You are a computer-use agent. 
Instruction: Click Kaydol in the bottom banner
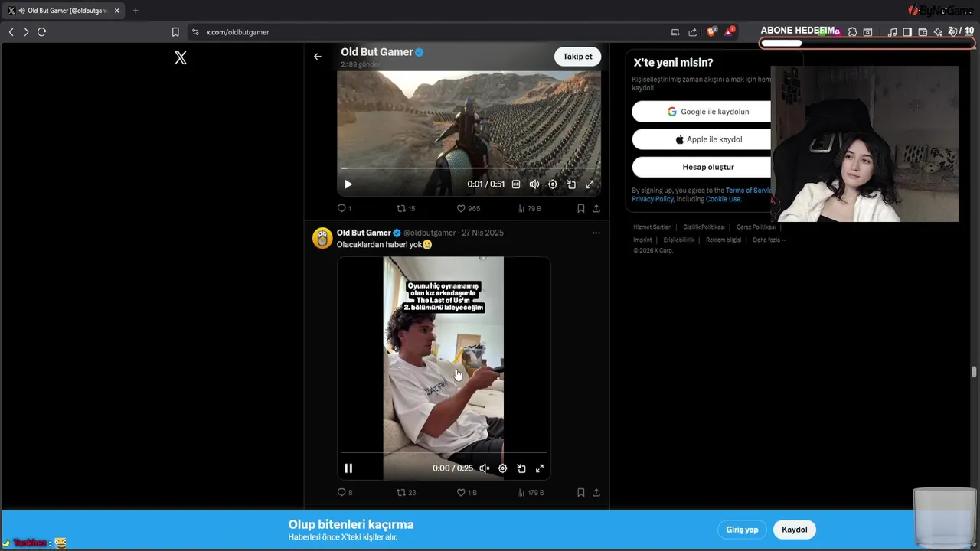coord(795,530)
